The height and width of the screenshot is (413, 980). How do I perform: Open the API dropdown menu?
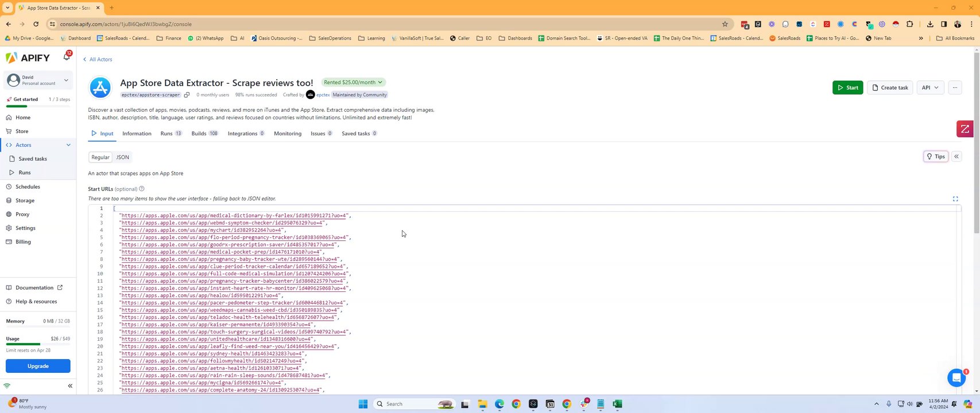(930, 88)
